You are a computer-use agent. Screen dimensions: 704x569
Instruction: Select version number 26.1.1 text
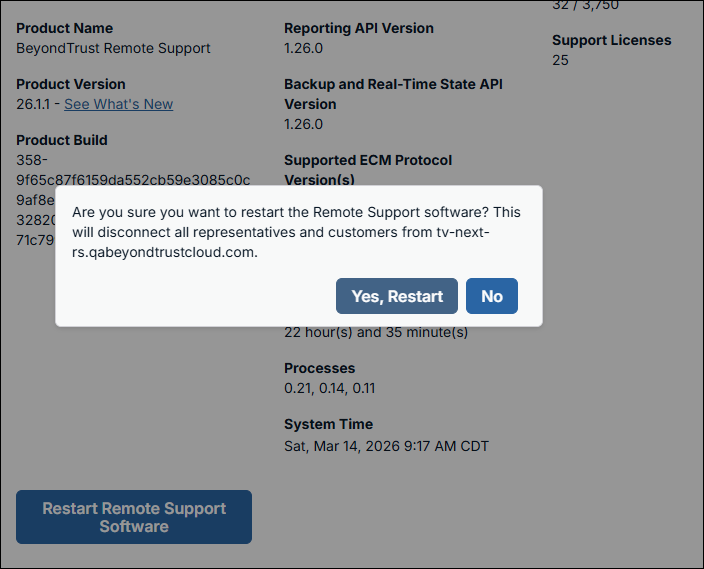coord(33,104)
